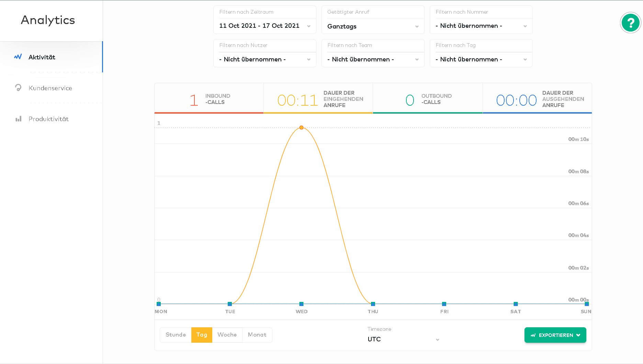Screen dimensions: 643x364
Task: Click the 00m 10s axis label
Action: [x=578, y=139]
